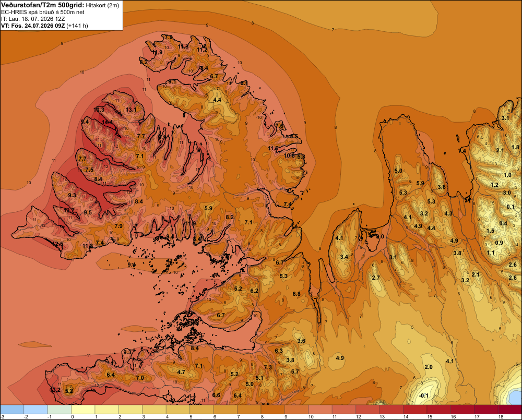Click the station value '9.1'
Screen dimensions: 522x420
click(172, 81)
